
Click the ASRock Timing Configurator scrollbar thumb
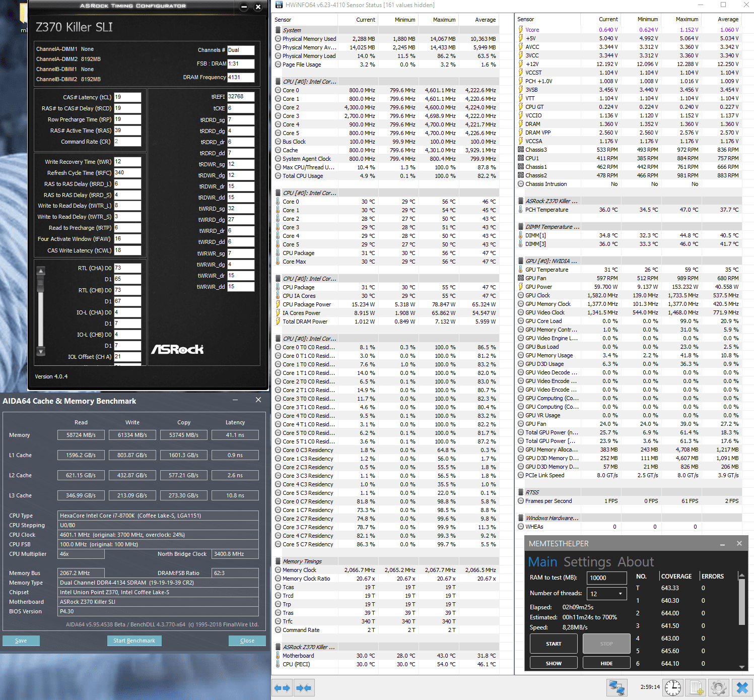pos(41,283)
